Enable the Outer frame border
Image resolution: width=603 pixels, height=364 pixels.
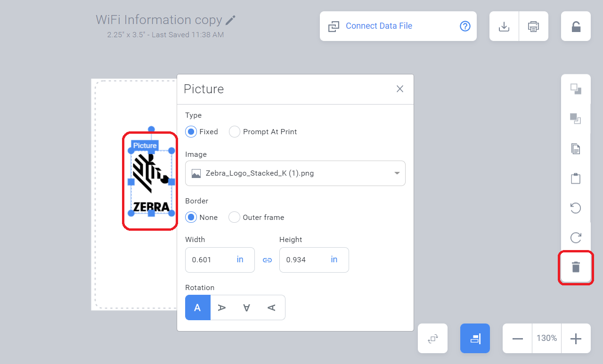[x=234, y=217]
